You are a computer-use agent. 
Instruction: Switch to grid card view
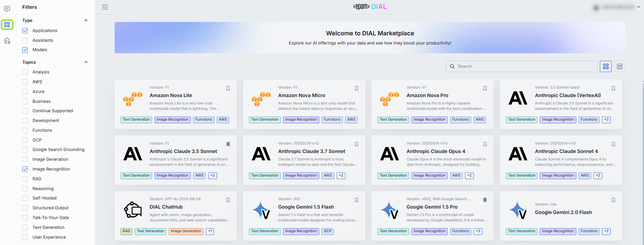tap(606, 66)
